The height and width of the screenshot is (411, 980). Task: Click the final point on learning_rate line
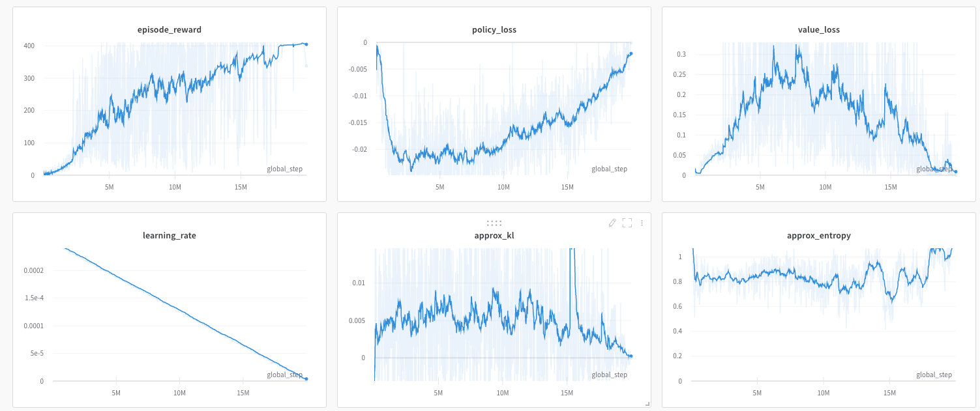click(x=306, y=379)
